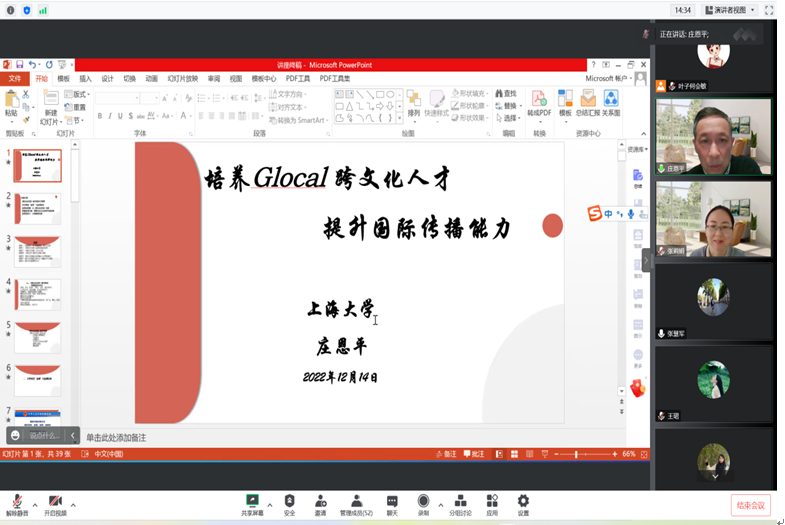Switch to the 插入 ribbon tab
The image size is (785, 525).
pyautogui.click(x=85, y=78)
